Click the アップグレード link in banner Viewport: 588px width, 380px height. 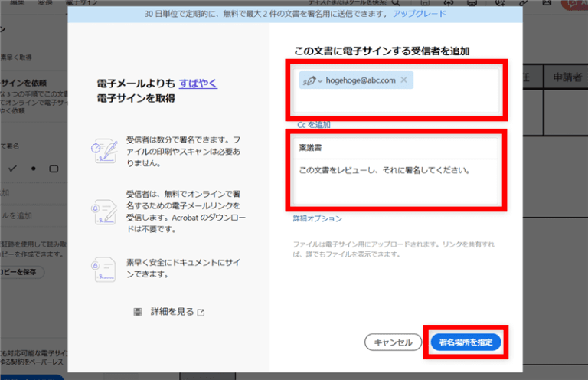coord(419,15)
